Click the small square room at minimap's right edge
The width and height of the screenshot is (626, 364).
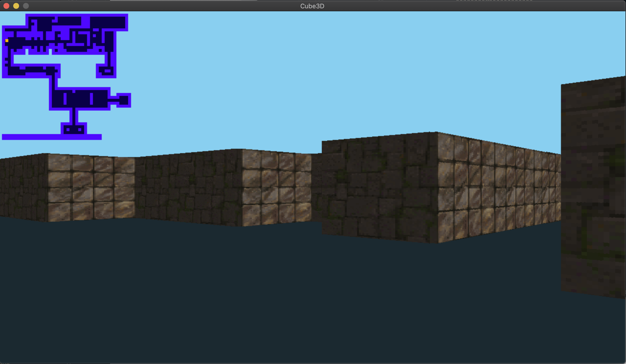(124, 100)
